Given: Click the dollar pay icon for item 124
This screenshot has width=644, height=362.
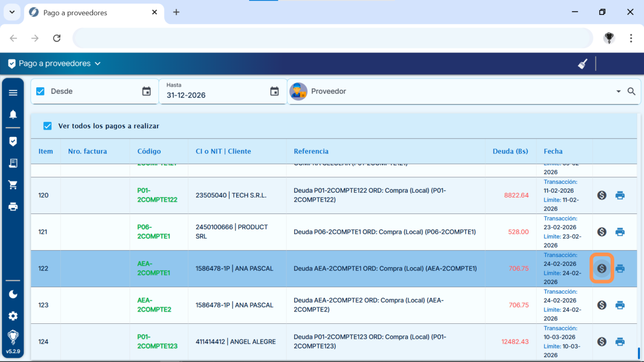Looking at the screenshot, I should pos(601,342).
